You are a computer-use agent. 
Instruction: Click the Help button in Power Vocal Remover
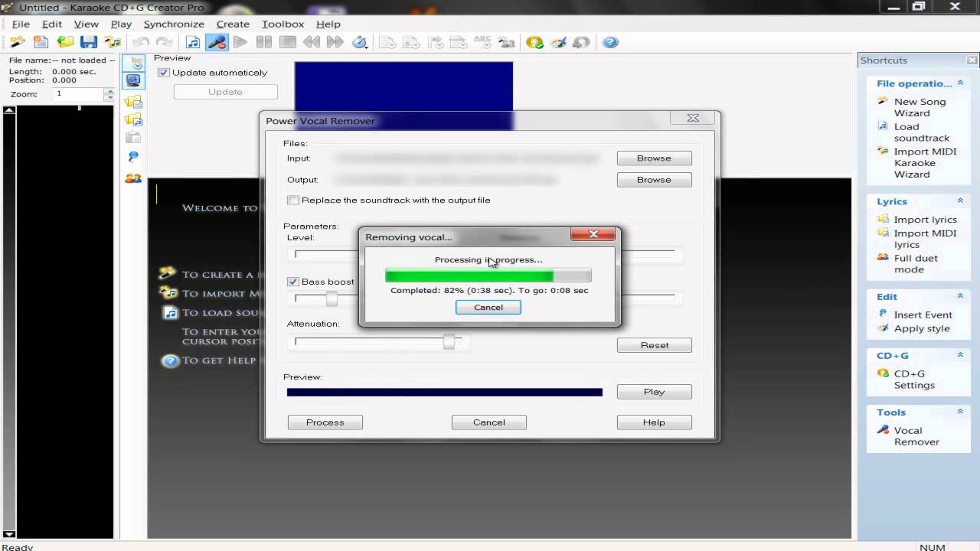(654, 422)
